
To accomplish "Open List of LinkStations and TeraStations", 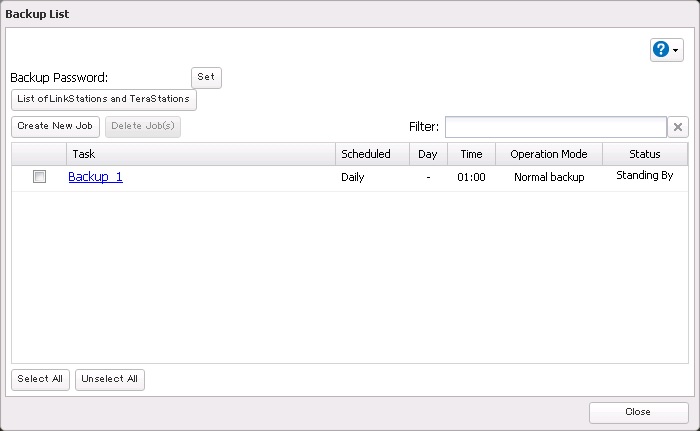I will coord(103,100).
